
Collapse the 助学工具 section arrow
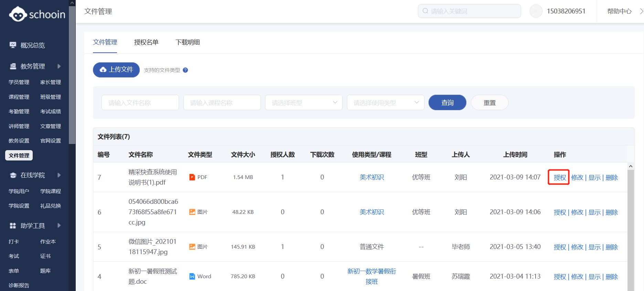(x=59, y=226)
